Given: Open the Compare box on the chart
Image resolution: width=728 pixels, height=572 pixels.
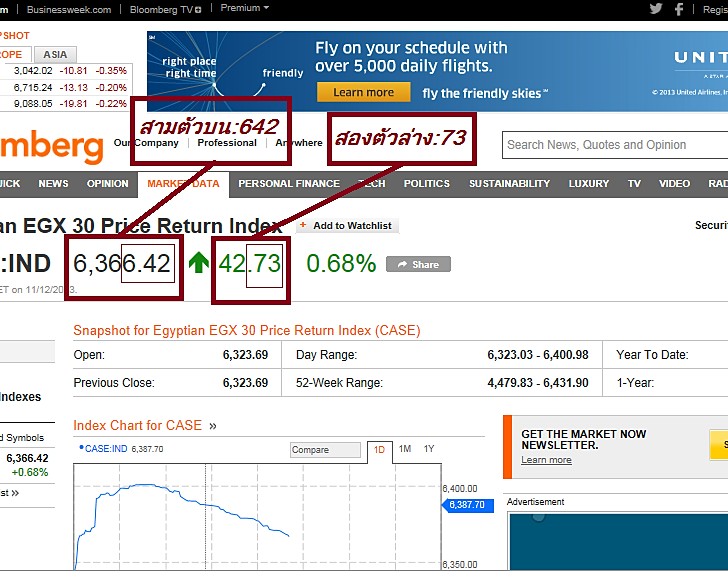Looking at the screenshot, I should tap(325, 450).
